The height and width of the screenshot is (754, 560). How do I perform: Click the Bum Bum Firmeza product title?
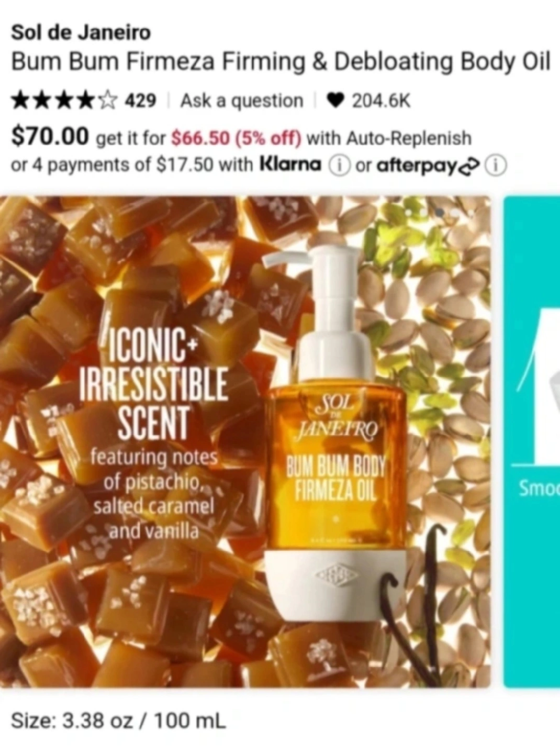tap(281, 62)
